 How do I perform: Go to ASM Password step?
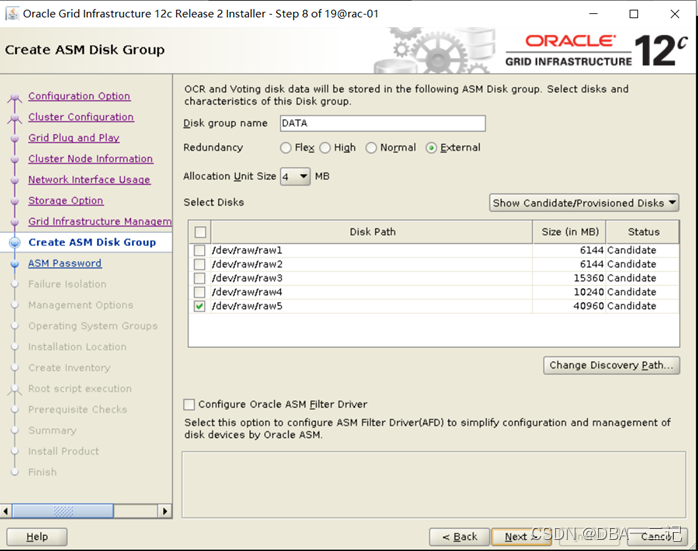coord(65,263)
